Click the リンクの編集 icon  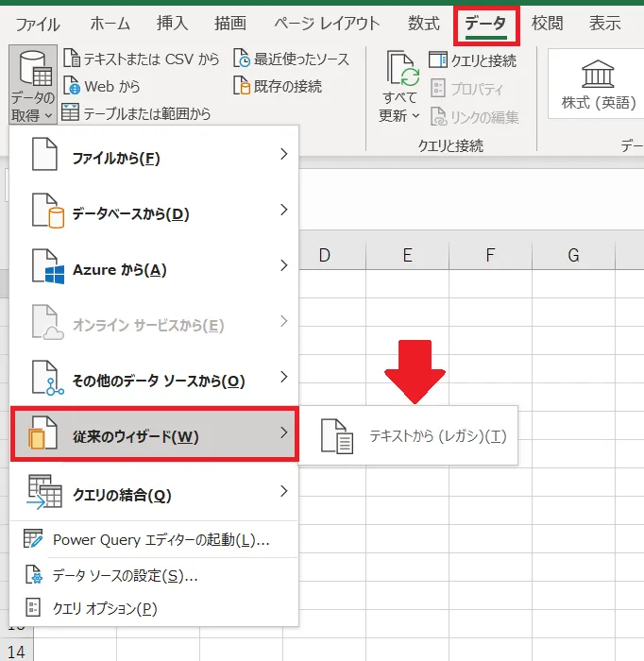438,117
